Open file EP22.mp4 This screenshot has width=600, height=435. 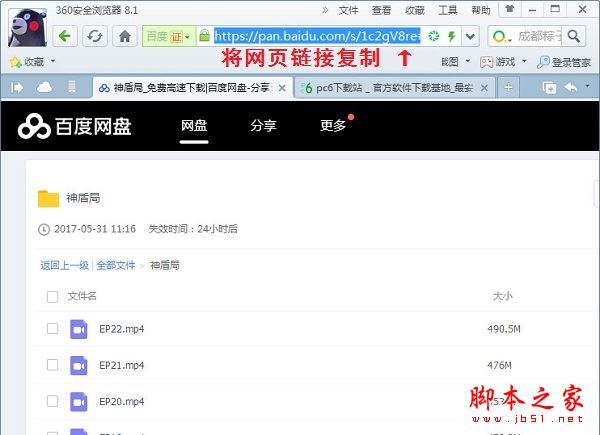coord(122,329)
